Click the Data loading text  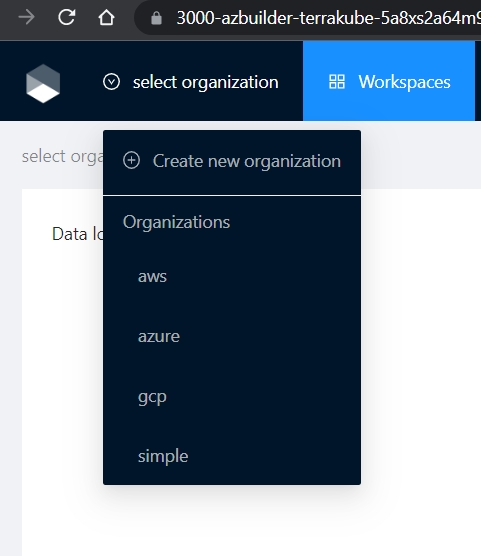78,234
